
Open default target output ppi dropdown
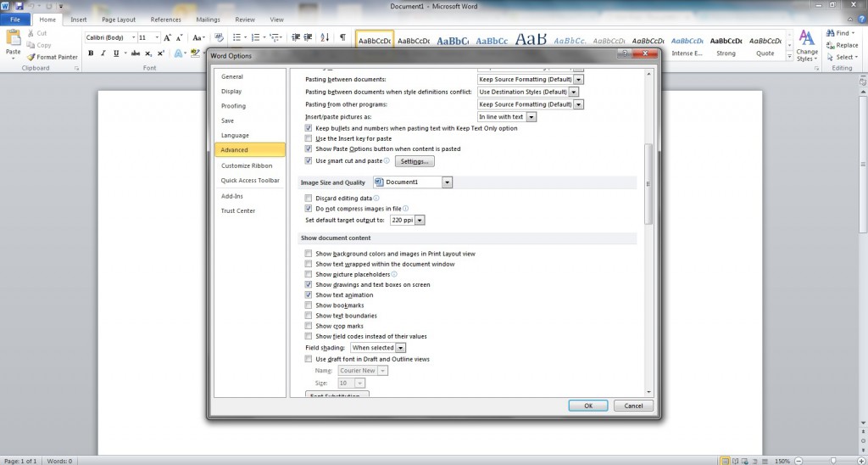[x=420, y=220]
